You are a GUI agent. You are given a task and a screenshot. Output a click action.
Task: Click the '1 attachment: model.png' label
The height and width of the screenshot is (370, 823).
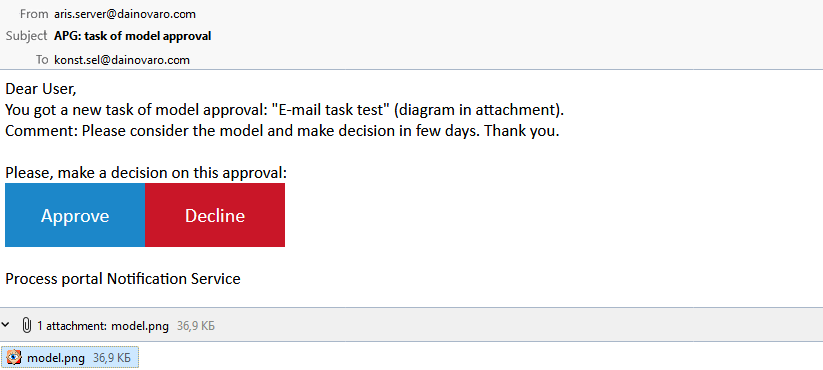coord(103,326)
